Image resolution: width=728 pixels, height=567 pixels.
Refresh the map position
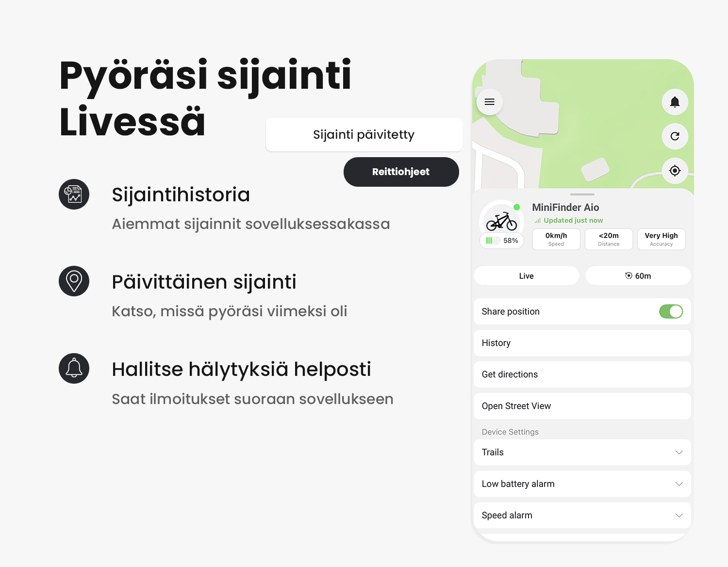(x=675, y=136)
